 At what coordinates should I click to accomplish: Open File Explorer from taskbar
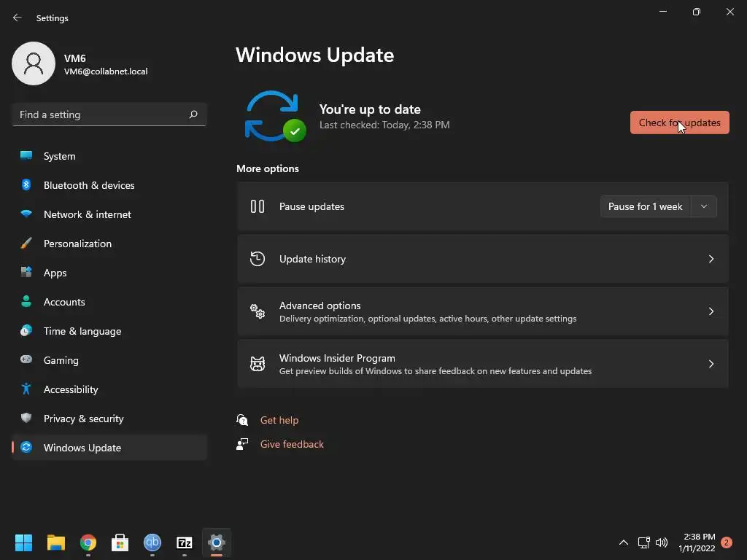[55, 542]
